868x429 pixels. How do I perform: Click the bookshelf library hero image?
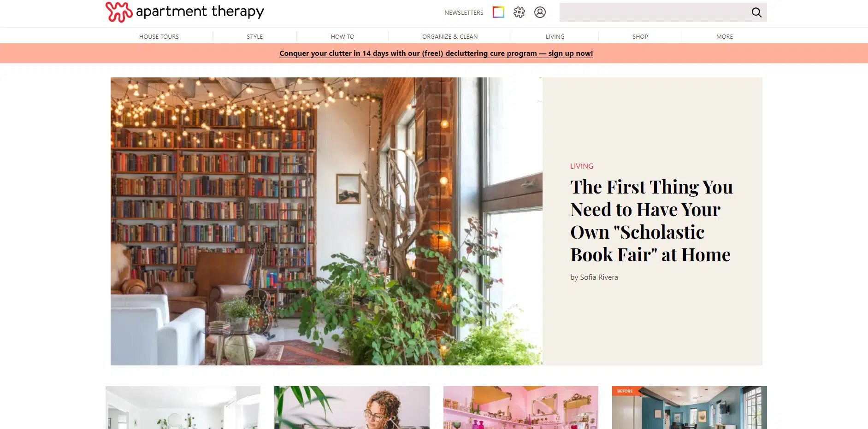click(326, 221)
